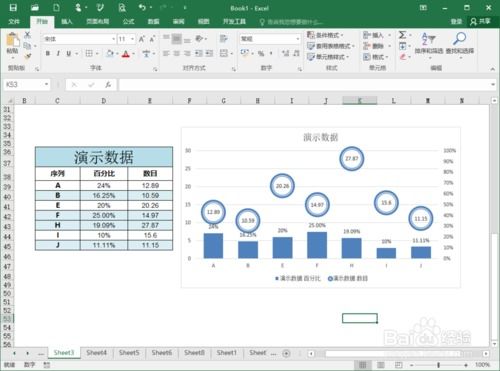Click Format button in Cells group
The image size is (500, 371).
(x=376, y=57)
